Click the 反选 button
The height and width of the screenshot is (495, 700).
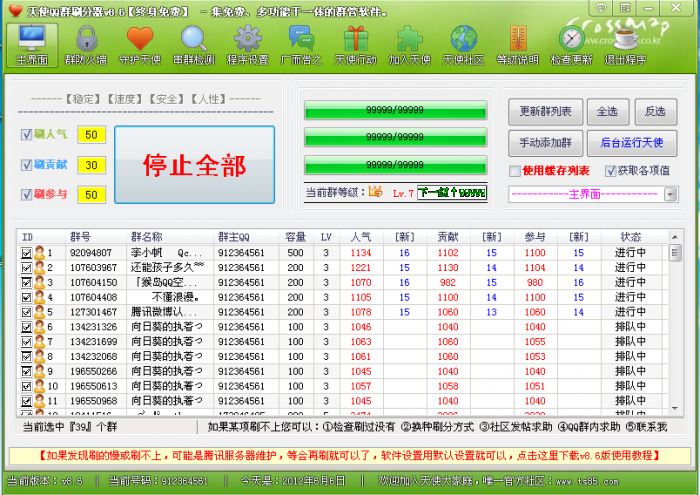pyautogui.click(x=655, y=112)
